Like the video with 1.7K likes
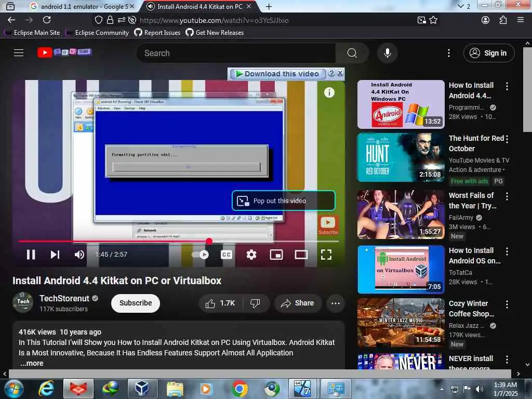The image size is (532, 399). tap(220, 303)
